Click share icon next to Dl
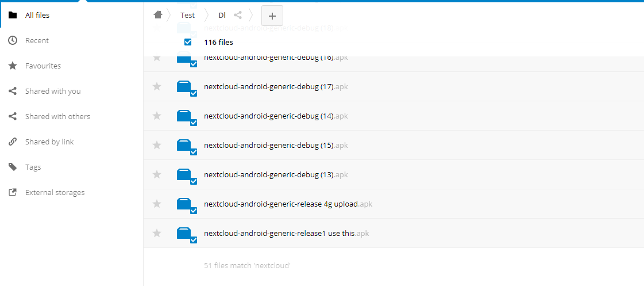This screenshot has width=644, height=286. [x=237, y=15]
